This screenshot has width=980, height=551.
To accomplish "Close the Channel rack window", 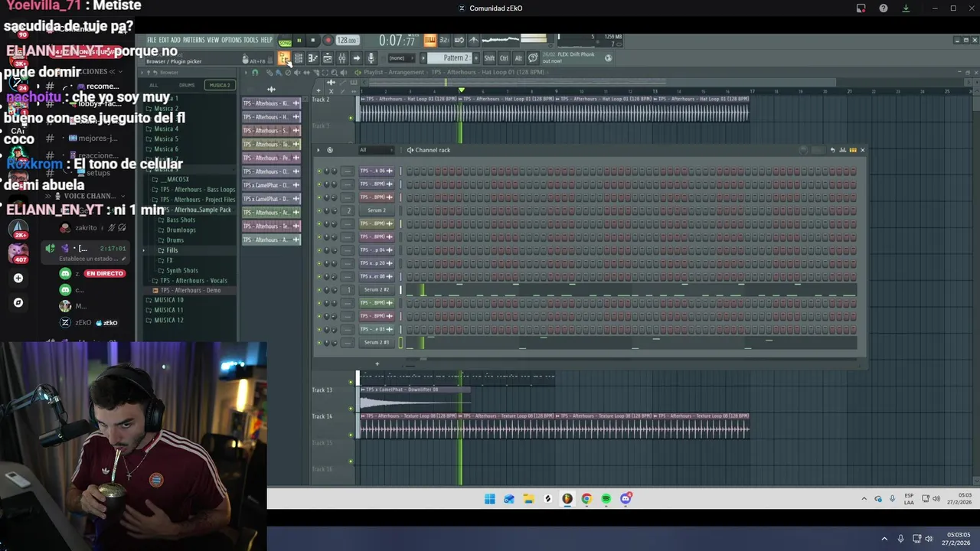I will [862, 150].
